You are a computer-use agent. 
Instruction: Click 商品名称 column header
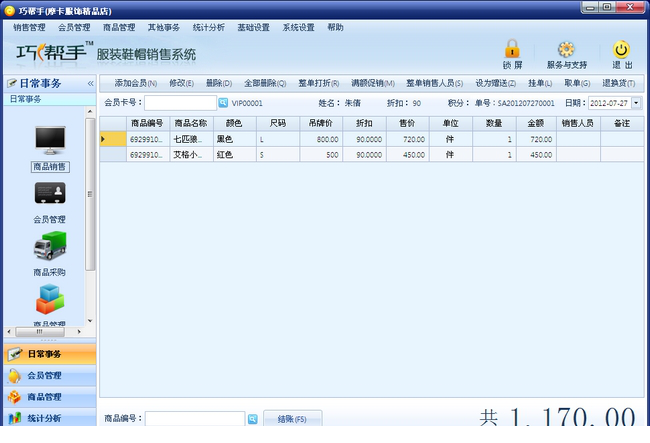tap(191, 123)
